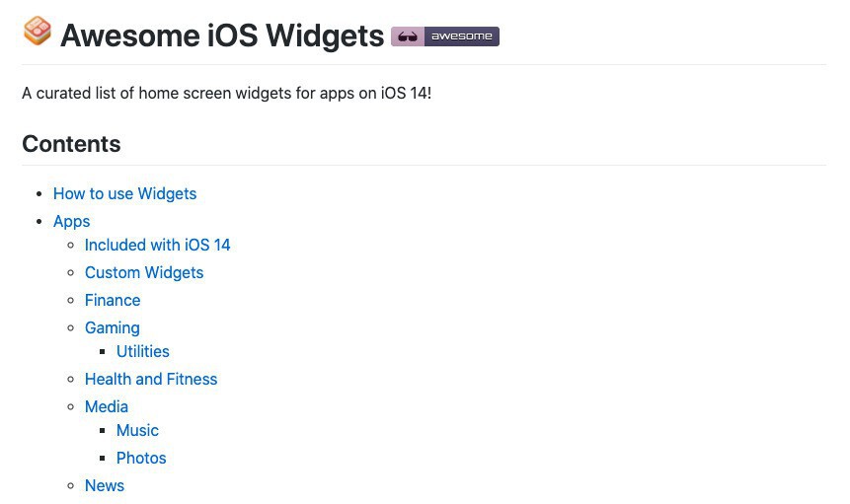
Task: Open the "News" contents link
Action: pyautogui.click(x=104, y=485)
